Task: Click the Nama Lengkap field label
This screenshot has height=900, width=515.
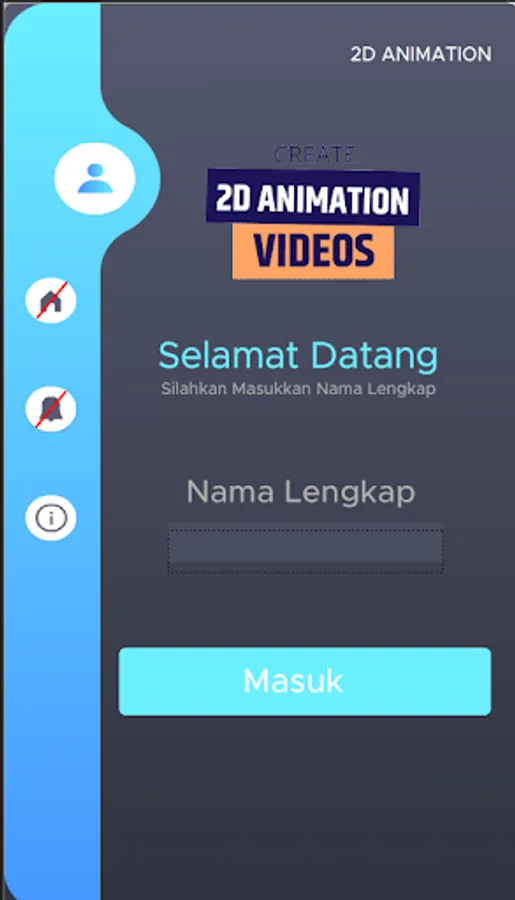Action: [x=301, y=492]
